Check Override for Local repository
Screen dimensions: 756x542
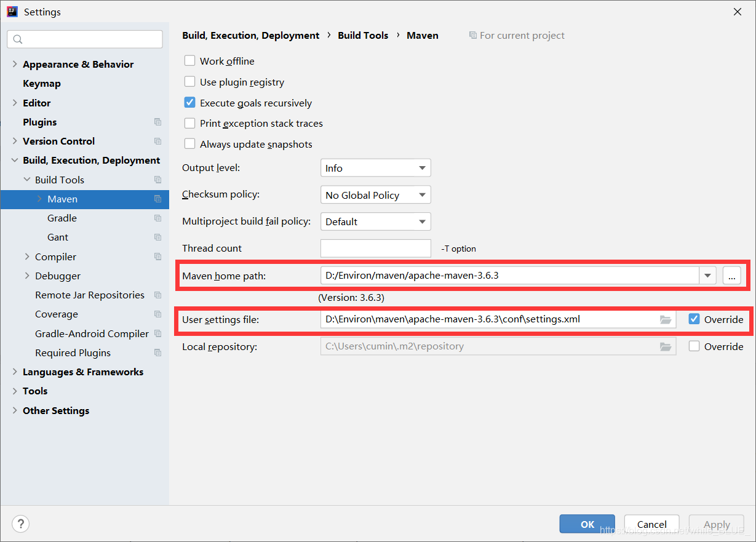pos(694,346)
